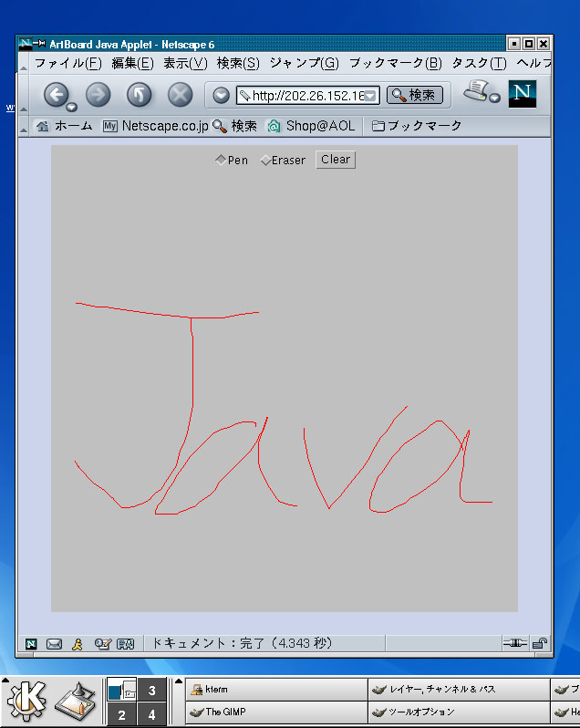This screenshot has width=580, height=728.
Task: Switch to virtual desktop 4
Action: (151, 714)
